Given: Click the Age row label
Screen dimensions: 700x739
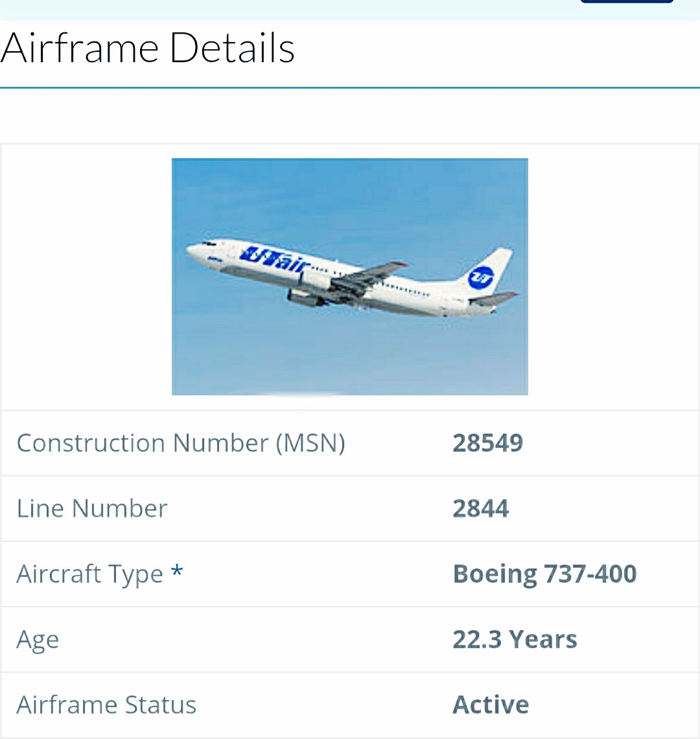Looking at the screenshot, I should [x=38, y=640].
